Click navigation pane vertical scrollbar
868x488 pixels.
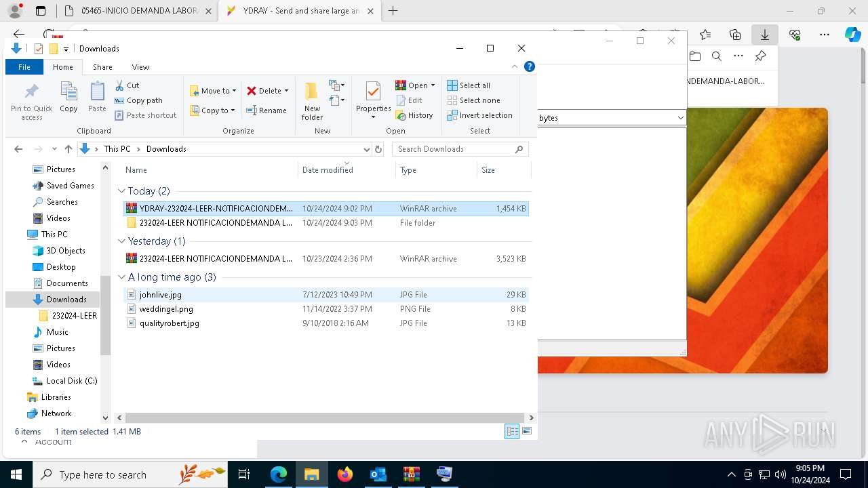tap(105, 315)
